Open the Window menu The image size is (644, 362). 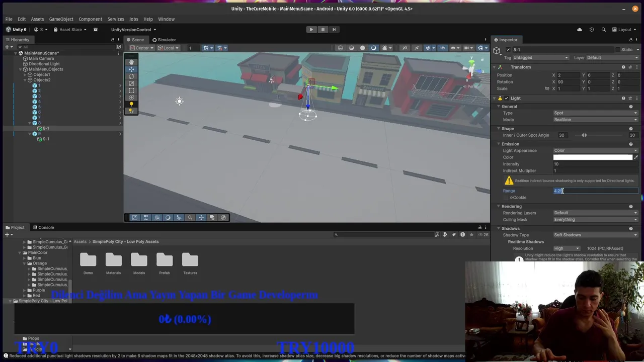pyautogui.click(x=167, y=19)
